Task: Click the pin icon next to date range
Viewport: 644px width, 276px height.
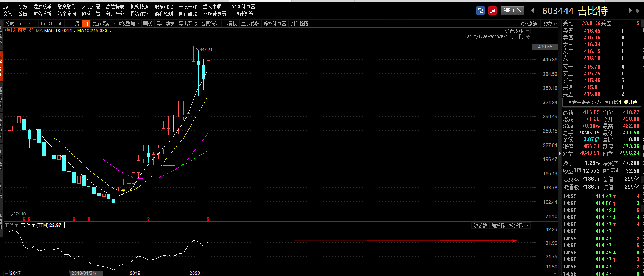Action: 528,37
